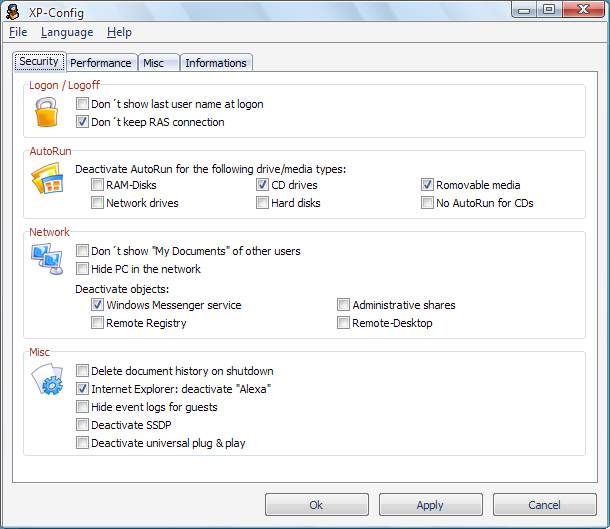Click the Ok button
Screen dimensions: 610x529
click(316, 505)
